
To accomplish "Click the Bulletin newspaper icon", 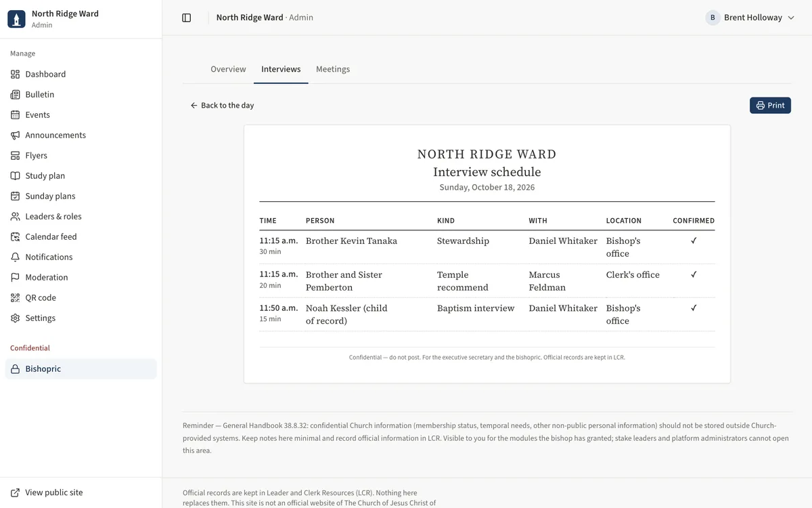I will tap(15, 95).
